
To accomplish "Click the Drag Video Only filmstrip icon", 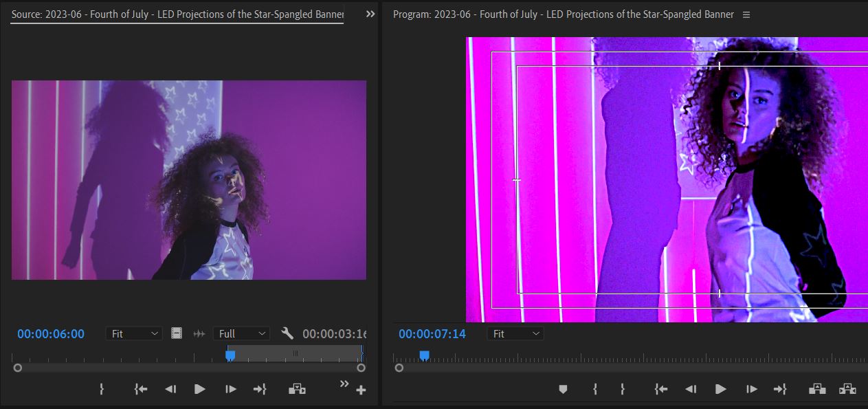I will [177, 333].
